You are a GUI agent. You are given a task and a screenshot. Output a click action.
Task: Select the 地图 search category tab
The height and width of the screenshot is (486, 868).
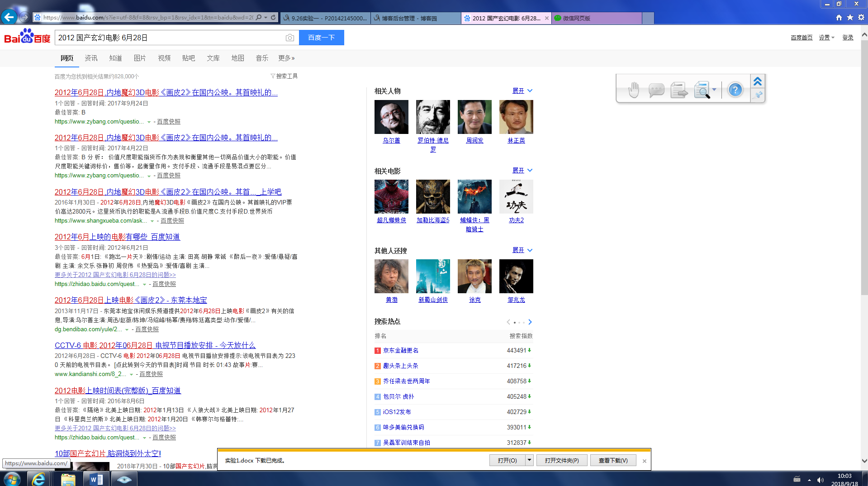click(x=237, y=58)
